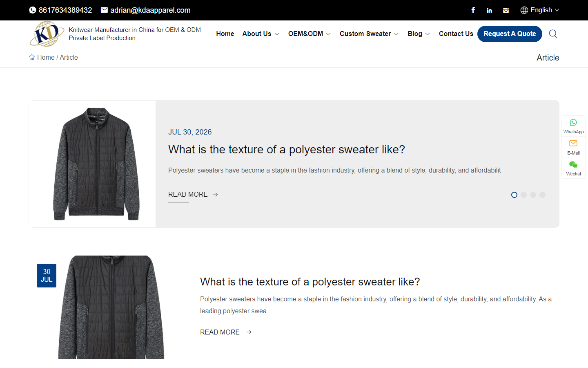Open the Wechat side widget icon
The height and width of the screenshot is (368, 588).
pos(573,164)
